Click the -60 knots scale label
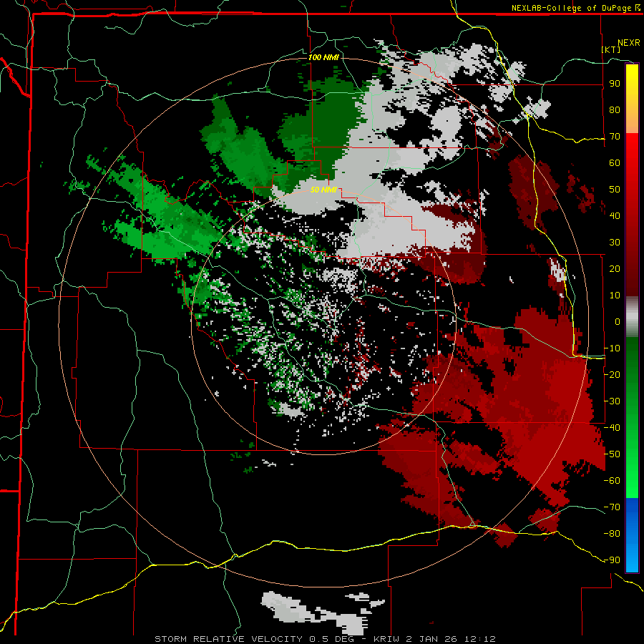The image size is (644, 644). 612,481
